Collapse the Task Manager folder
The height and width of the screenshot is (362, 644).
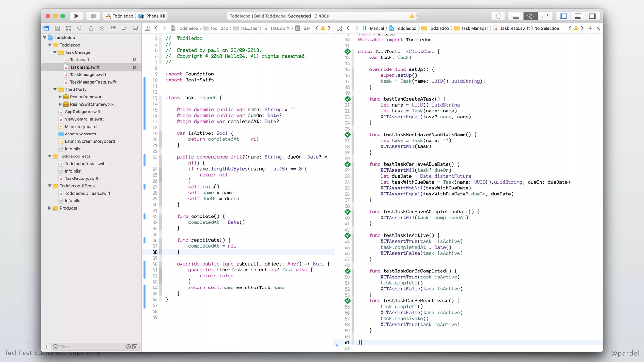pos(55,52)
